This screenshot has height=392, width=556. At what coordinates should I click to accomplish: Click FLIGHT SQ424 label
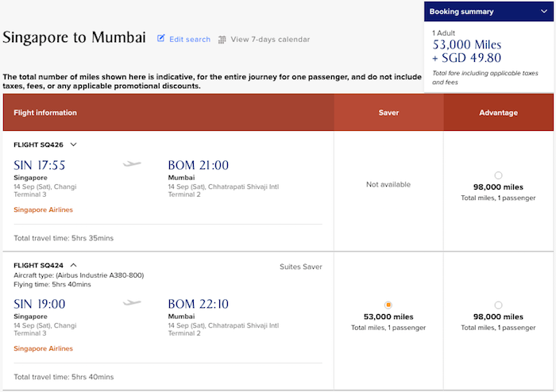tap(38, 265)
